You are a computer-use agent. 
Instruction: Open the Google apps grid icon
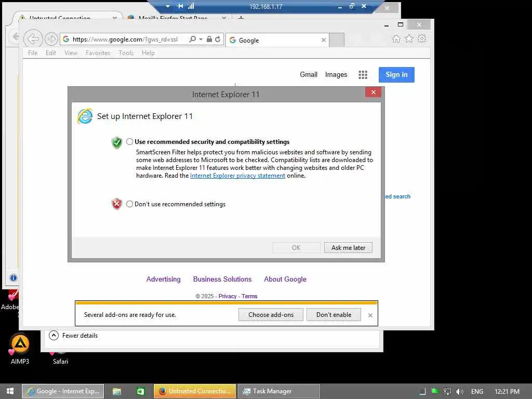point(363,75)
